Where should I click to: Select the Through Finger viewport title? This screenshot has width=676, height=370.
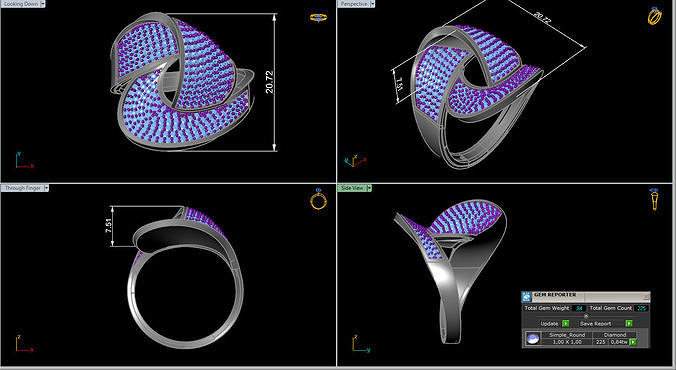22,188
